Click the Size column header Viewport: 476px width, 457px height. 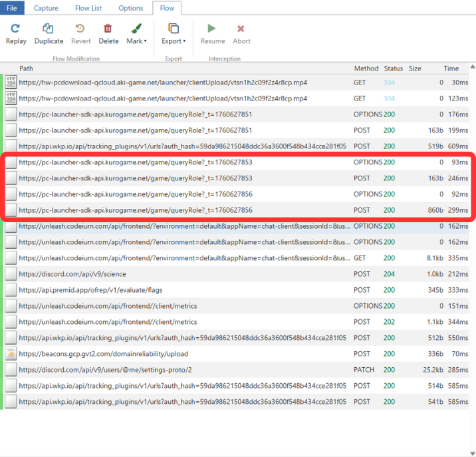[x=415, y=69]
